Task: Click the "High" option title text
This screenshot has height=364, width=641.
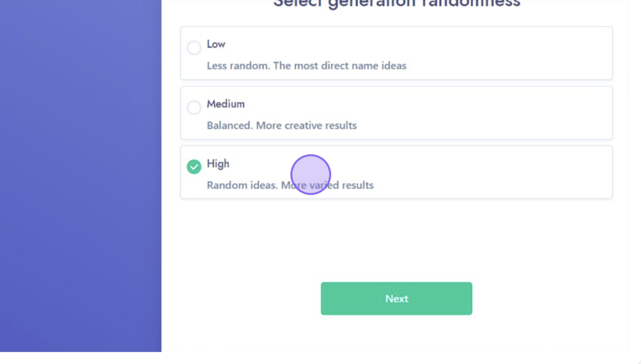Action: click(x=218, y=164)
